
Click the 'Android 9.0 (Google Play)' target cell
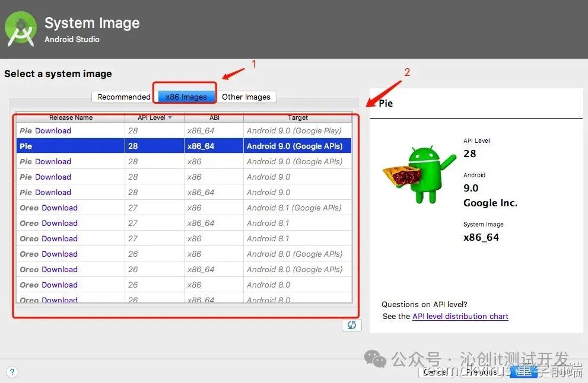pyautogui.click(x=297, y=130)
